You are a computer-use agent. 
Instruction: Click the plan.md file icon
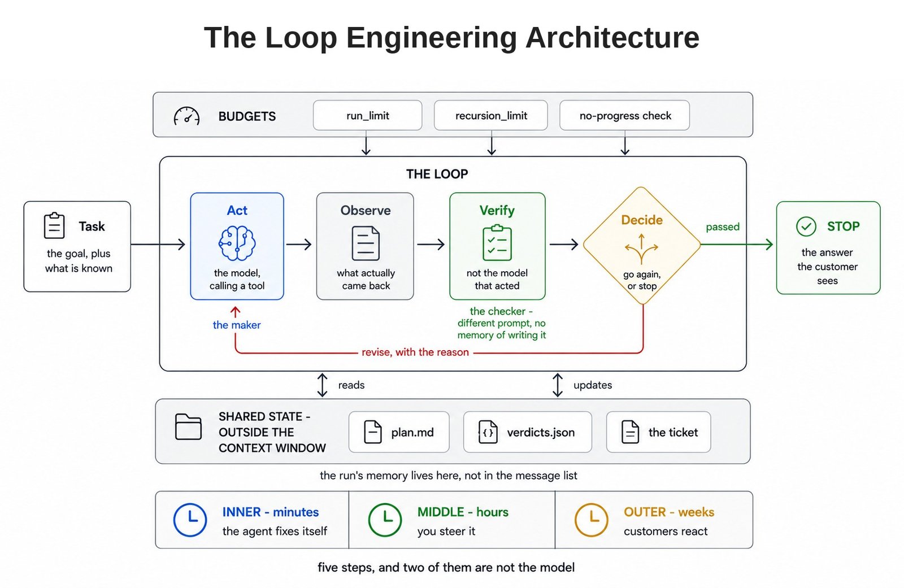[x=373, y=432]
